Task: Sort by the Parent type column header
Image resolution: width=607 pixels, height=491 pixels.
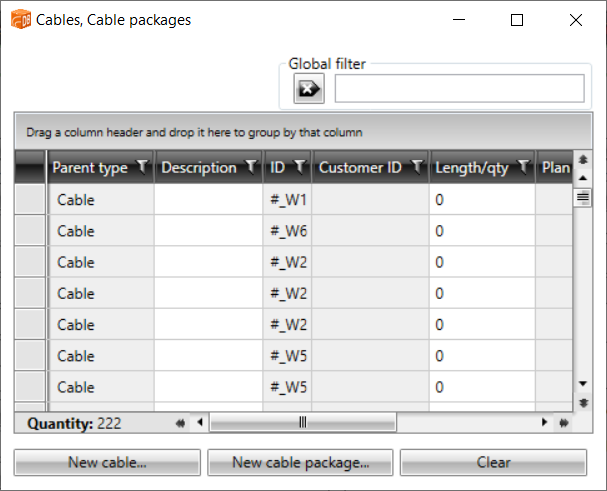Action: [x=90, y=168]
